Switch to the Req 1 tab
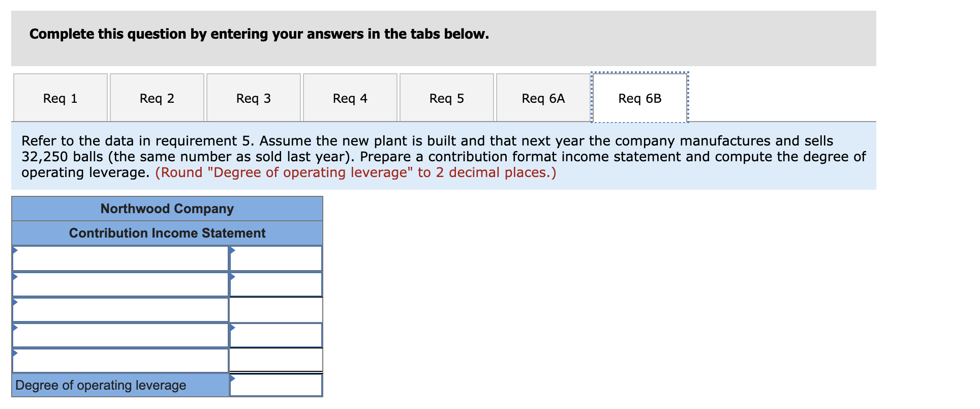Viewport: 980px width, 409px height. coord(59,98)
